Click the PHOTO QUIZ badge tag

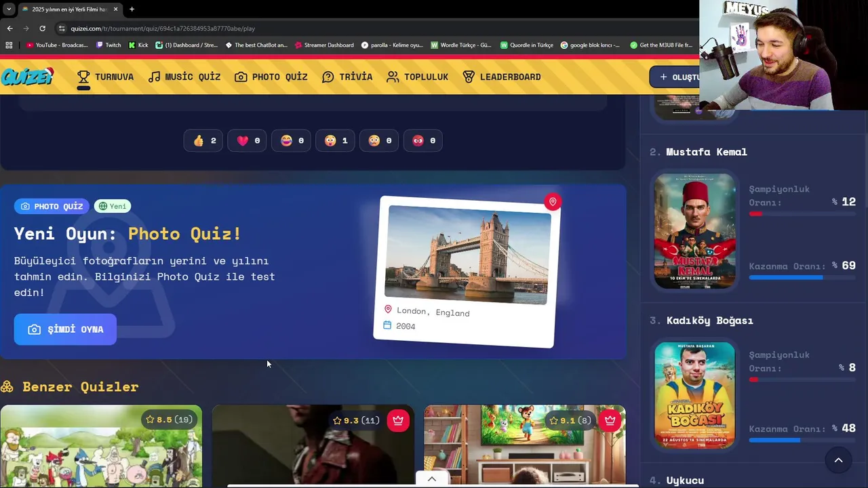click(52, 206)
